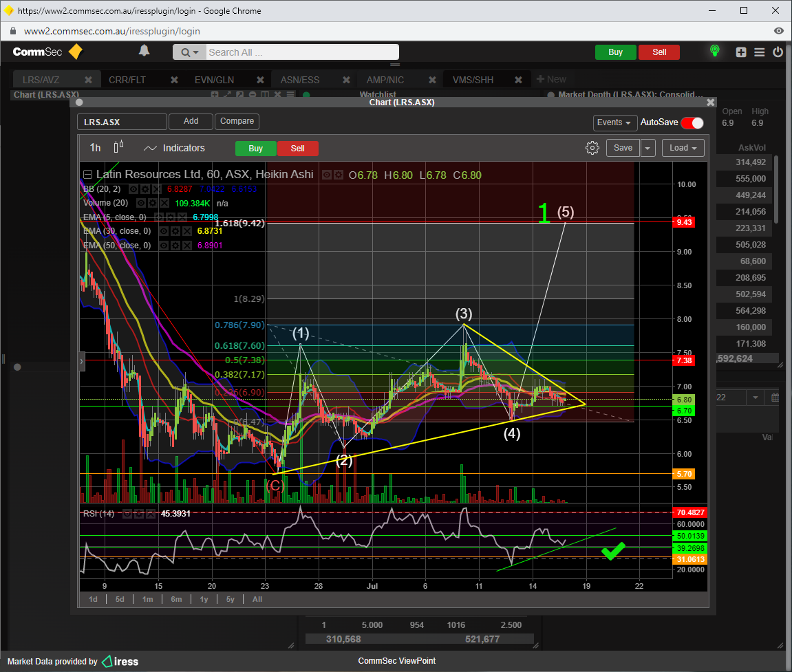The height and width of the screenshot is (672, 792).
Task: Collapse the Latin Resources legend
Action: (x=87, y=175)
